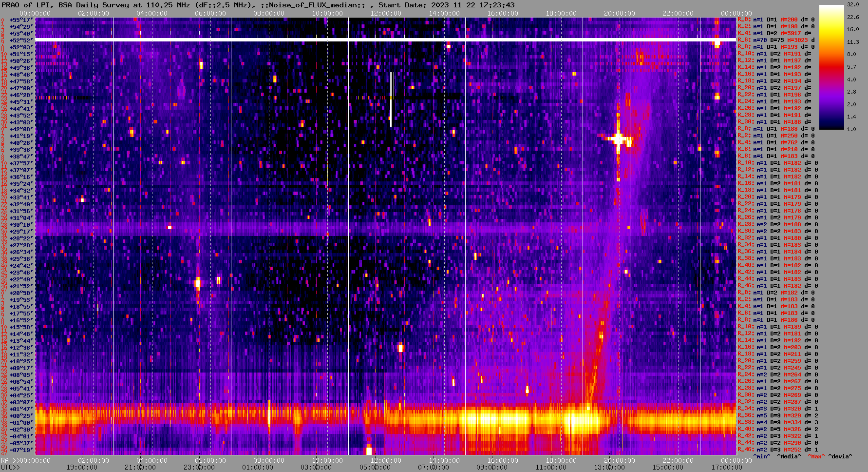Click the ^devia^ legend label
This screenshot has width=868, height=472.
point(840,456)
